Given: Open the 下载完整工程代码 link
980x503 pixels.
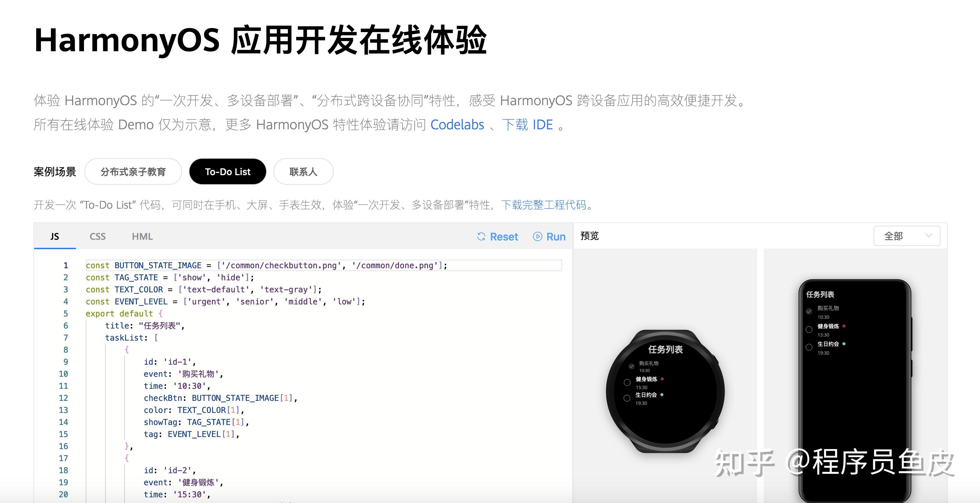Looking at the screenshot, I should pyautogui.click(x=544, y=205).
